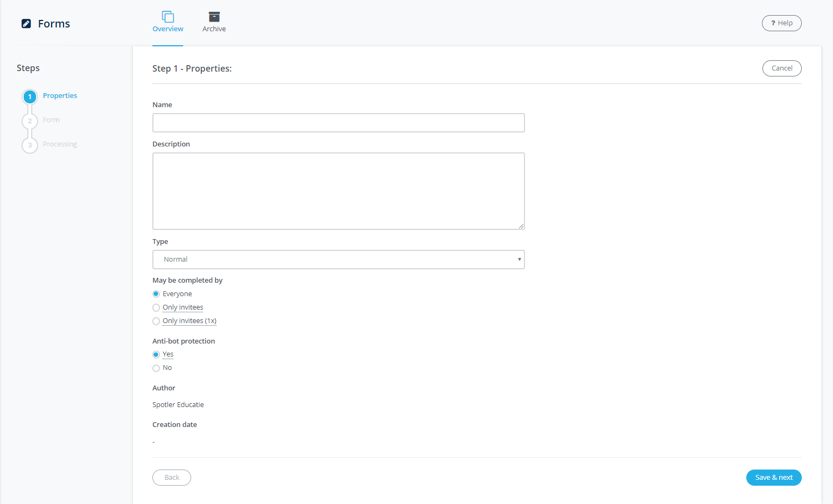Click the Cancel button
This screenshot has height=504, width=833.
782,68
